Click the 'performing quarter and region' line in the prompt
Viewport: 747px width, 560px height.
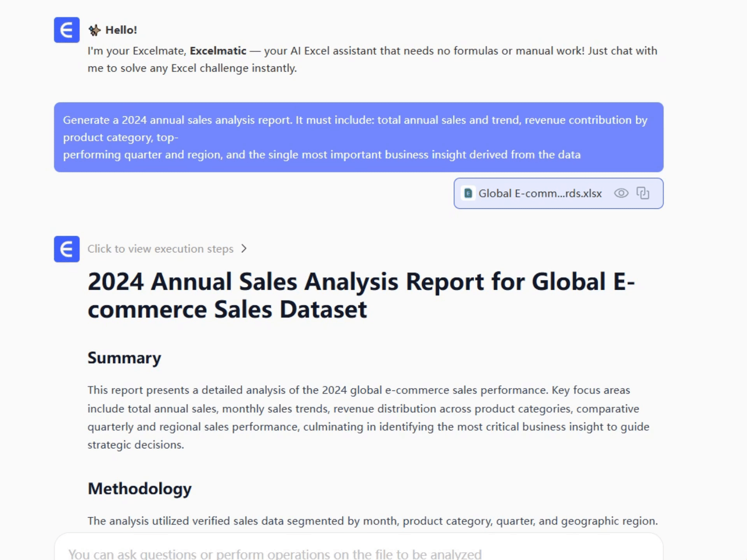coord(321,155)
